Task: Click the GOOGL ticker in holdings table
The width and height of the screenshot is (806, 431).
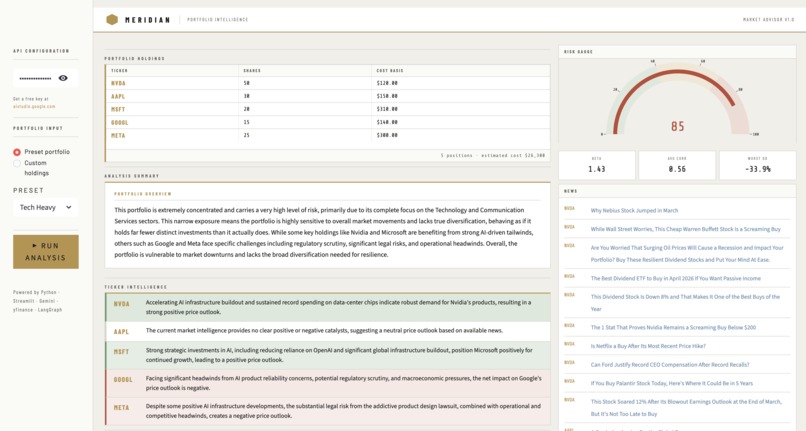Action: tap(120, 122)
